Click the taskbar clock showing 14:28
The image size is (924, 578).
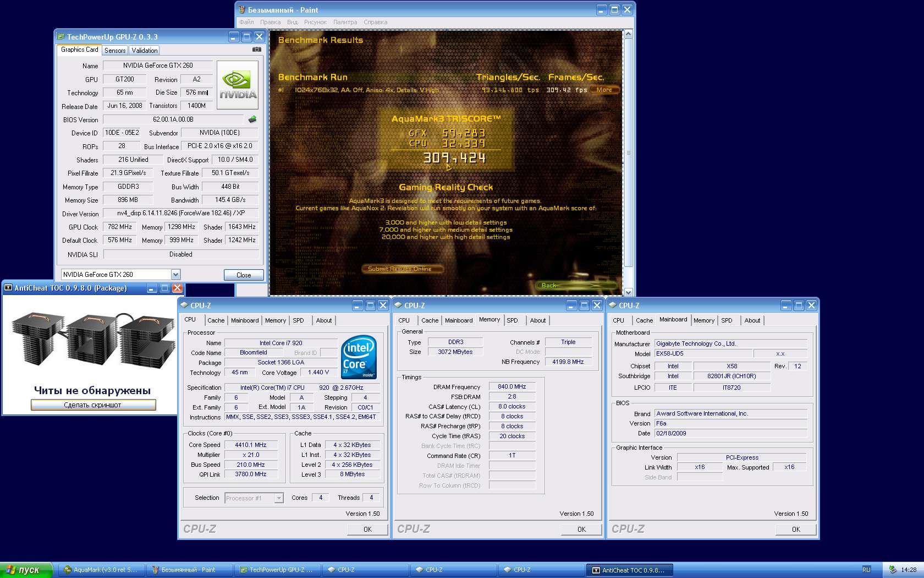909,570
